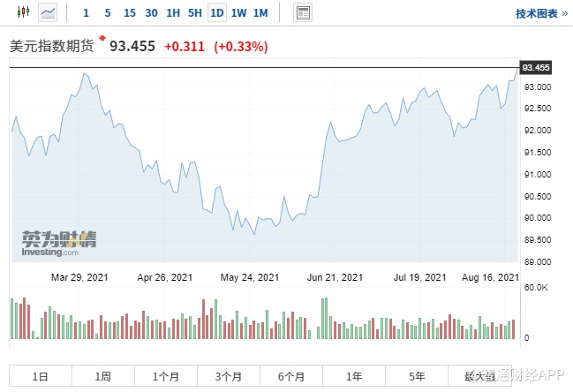Choose the 1W weekly interval
Viewport: 573px width, 392px height.
tap(238, 13)
